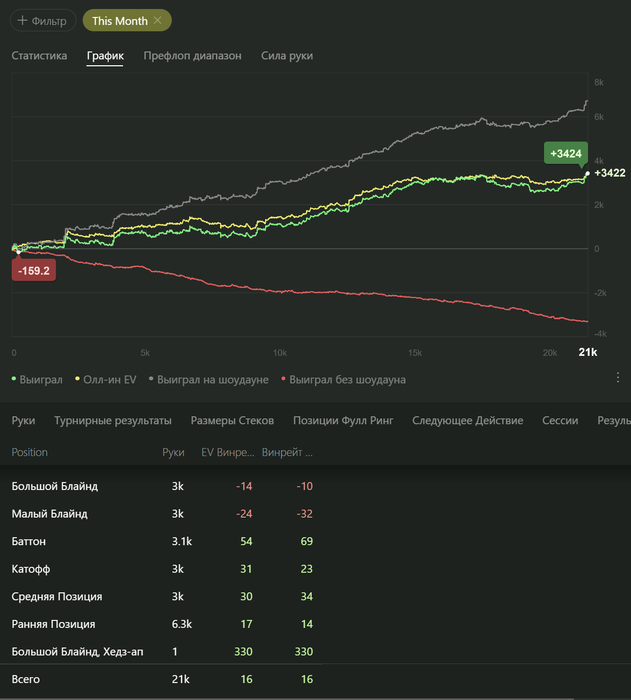Click the Баттон winrate value 69
This screenshot has width=631, height=700.
click(x=306, y=542)
